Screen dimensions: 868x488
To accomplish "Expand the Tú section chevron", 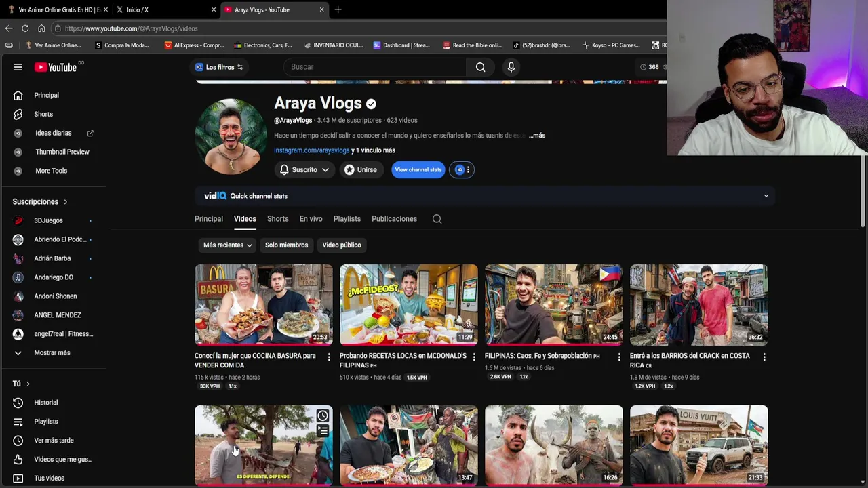I will pyautogui.click(x=28, y=384).
